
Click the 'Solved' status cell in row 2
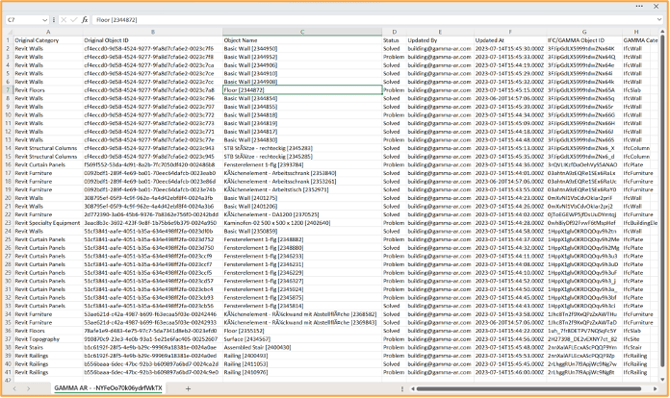coord(394,49)
